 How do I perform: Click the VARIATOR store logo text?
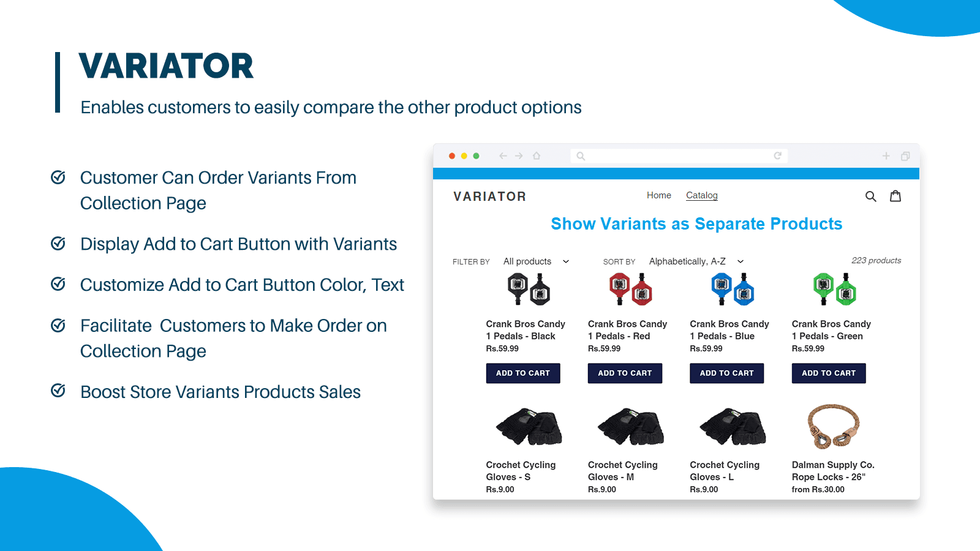pos(489,197)
